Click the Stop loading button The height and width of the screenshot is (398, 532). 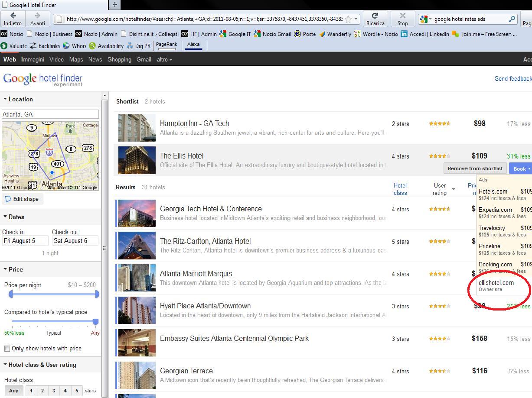coord(402,19)
